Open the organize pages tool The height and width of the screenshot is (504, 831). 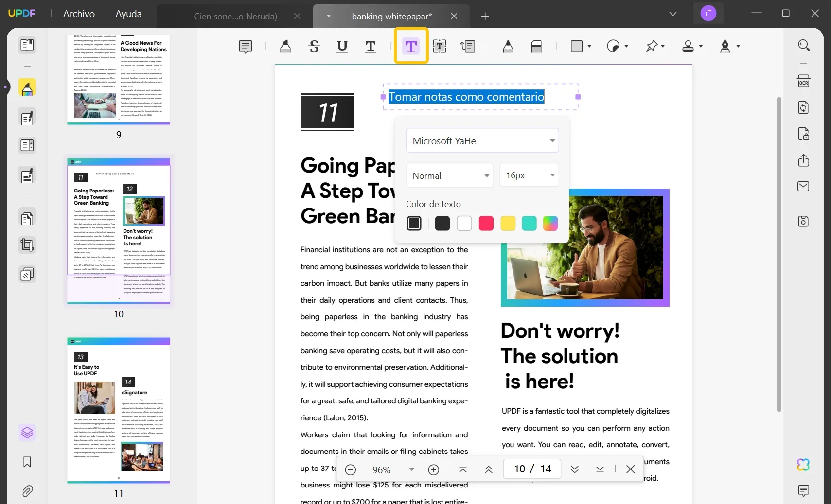pyautogui.click(x=27, y=218)
